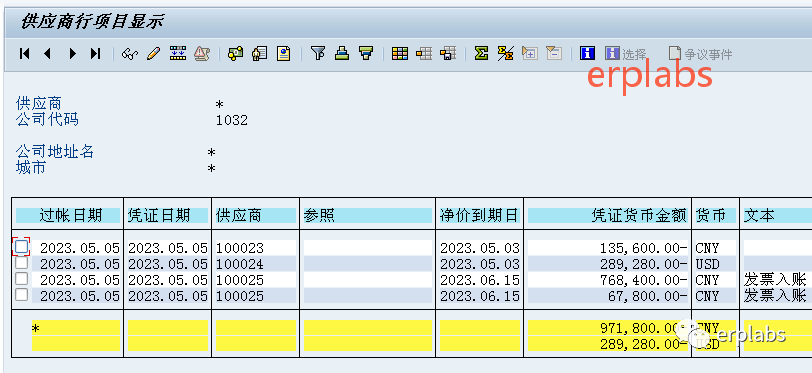Click the 公司代码 header label
Image resolution: width=812 pixels, height=373 pixels.
pyautogui.click(x=47, y=120)
